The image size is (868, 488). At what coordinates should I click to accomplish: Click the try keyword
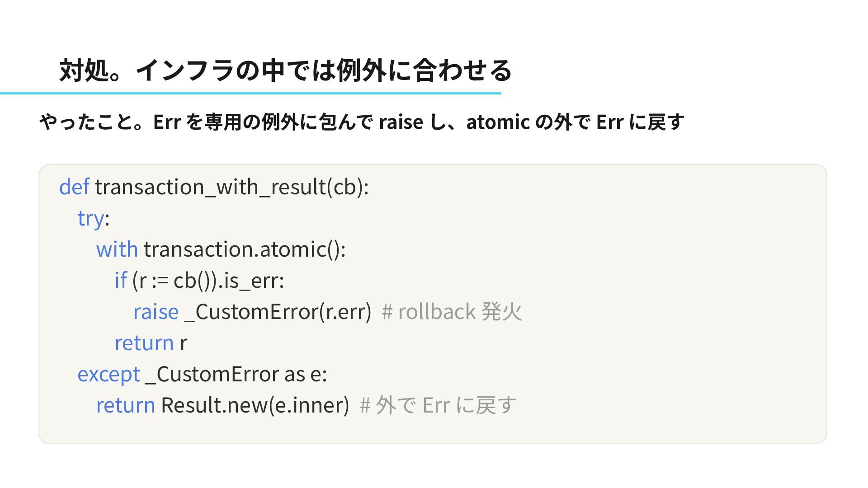point(91,219)
